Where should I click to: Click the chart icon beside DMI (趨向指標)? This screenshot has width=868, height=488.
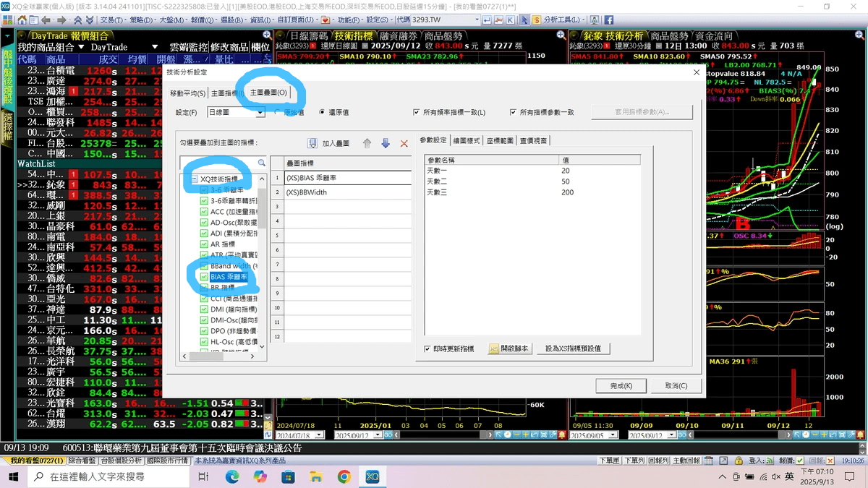[x=204, y=309]
